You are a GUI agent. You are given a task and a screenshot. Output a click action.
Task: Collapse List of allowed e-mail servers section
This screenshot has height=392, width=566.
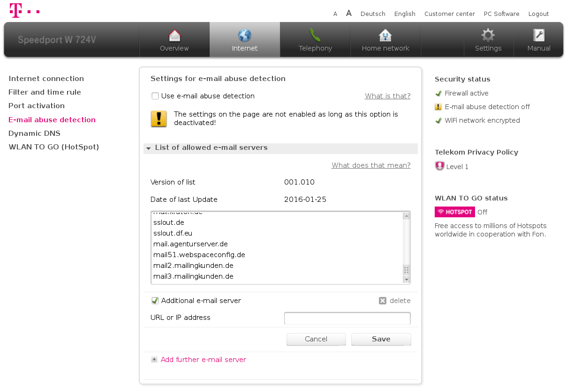pos(149,148)
